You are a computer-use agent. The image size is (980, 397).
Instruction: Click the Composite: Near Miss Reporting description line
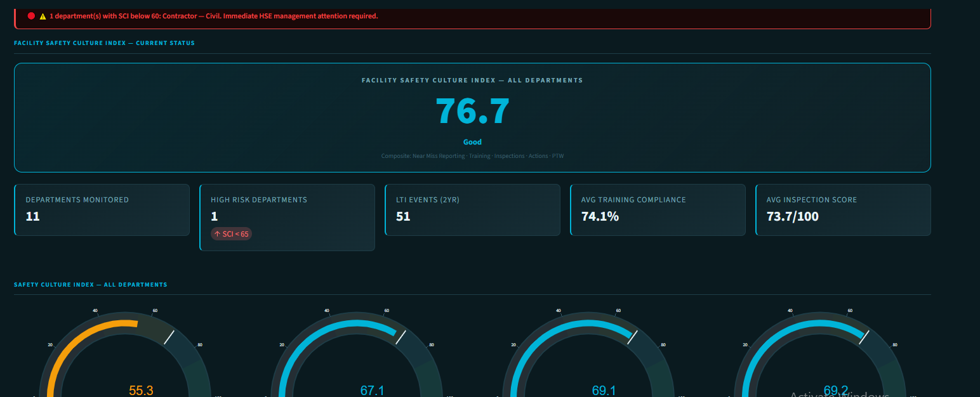point(472,156)
